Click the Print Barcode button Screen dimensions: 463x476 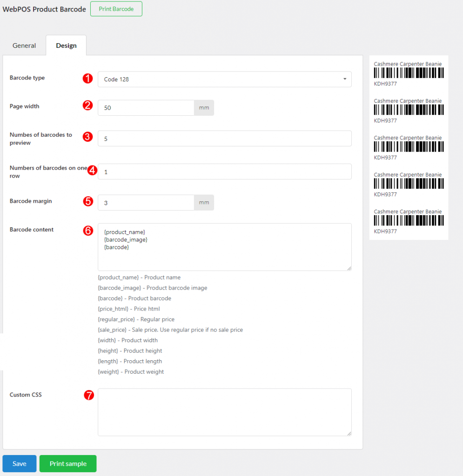[x=116, y=8]
